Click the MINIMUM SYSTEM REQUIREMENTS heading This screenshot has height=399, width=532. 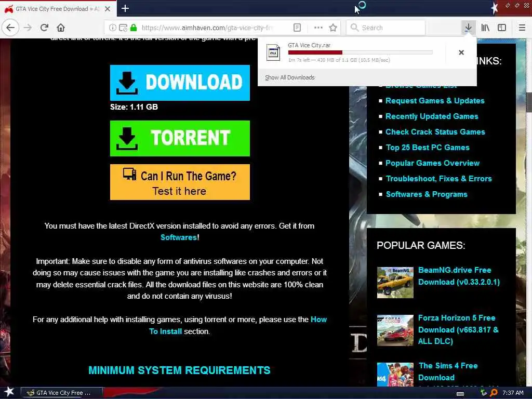pos(179,370)
